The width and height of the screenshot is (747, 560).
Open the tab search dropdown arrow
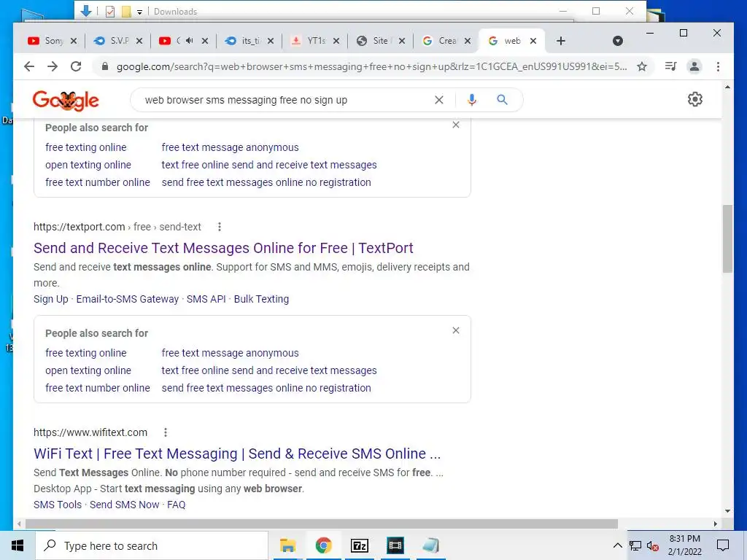[618, 41]
